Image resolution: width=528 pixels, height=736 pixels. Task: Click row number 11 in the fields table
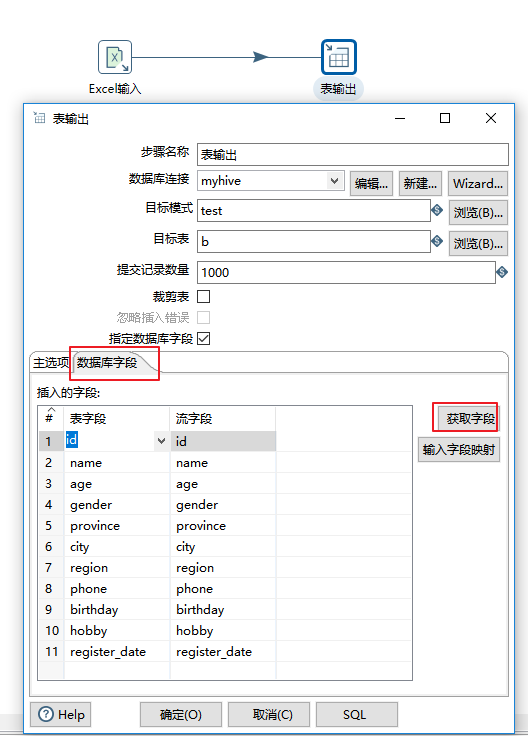52,652
